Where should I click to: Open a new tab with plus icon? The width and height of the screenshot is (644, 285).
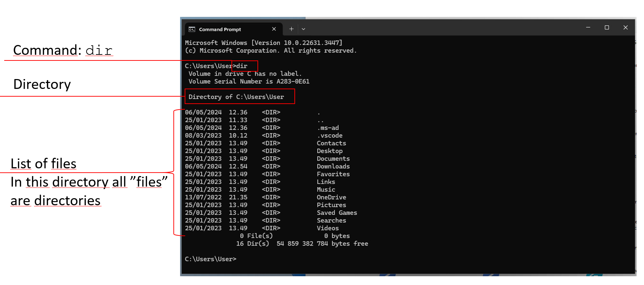click(x=291, y=29)
